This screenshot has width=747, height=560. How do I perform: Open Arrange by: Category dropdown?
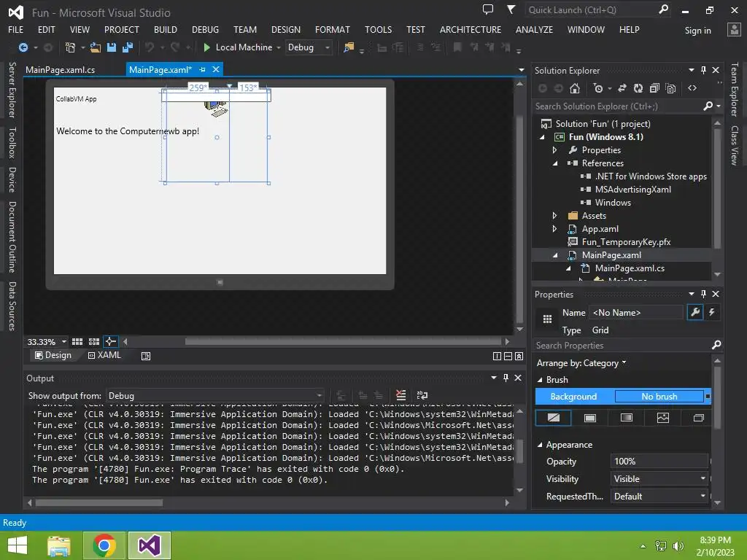pos(581,363)
